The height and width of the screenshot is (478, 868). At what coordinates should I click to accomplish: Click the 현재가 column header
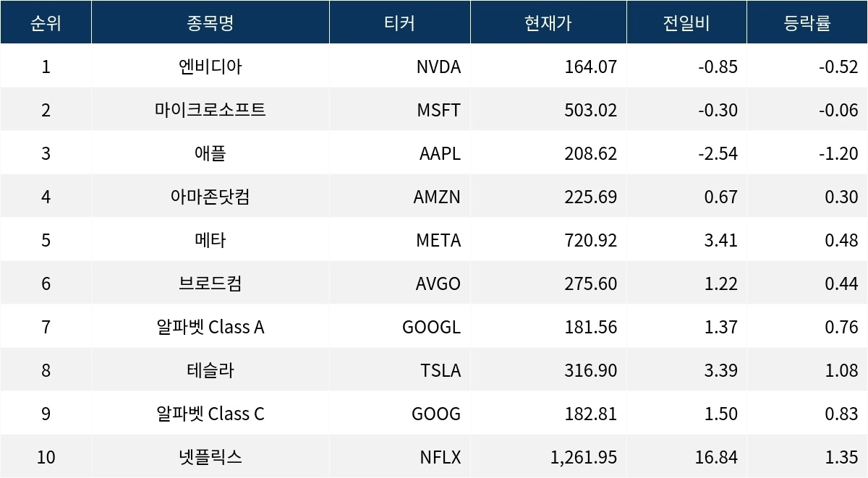[x=548, y=22]
